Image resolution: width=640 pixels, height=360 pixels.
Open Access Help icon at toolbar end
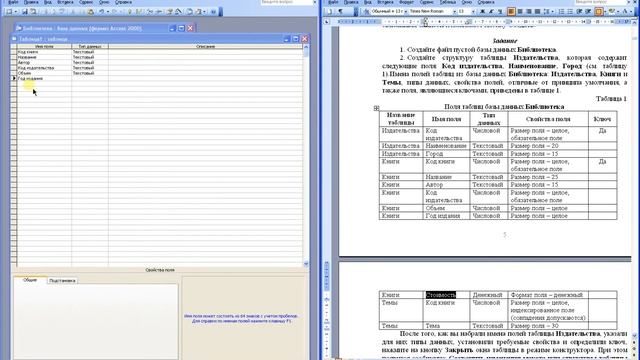tap(213, 12)
